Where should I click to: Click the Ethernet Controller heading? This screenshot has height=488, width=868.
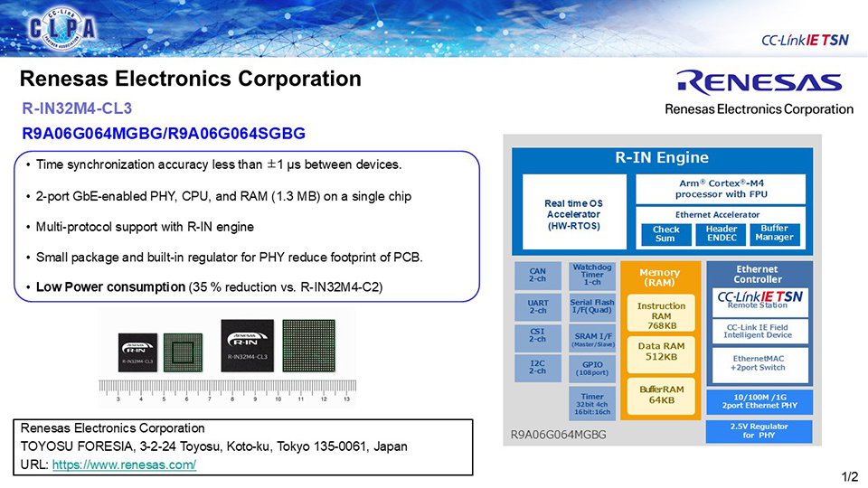pyautogui.click(x=758, y=275)
